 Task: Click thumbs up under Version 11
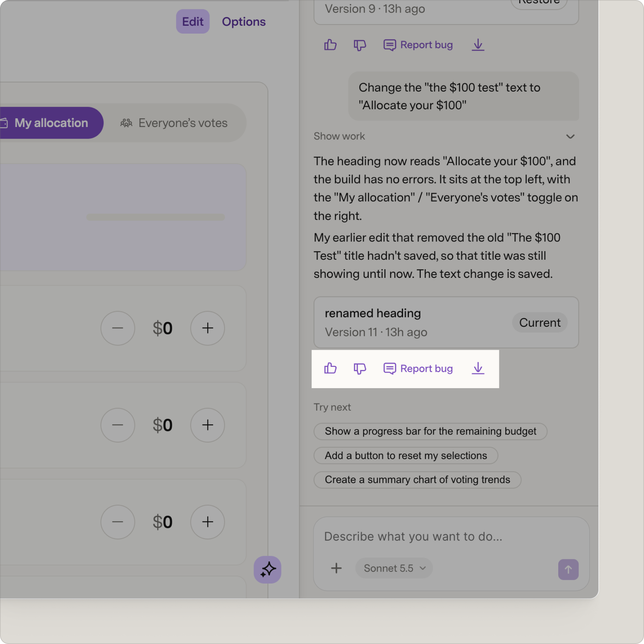tap(330, 368)
